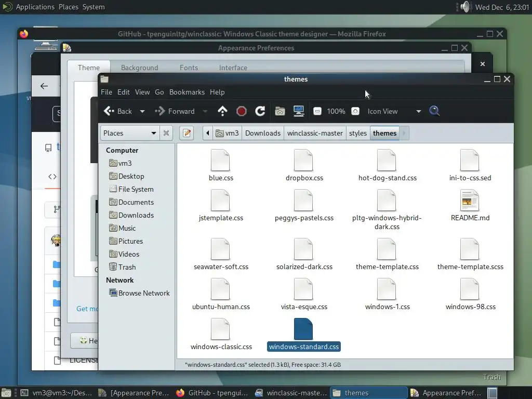Open the Icon View mode dropdown
532x399 pixels.
coord(394,111)
